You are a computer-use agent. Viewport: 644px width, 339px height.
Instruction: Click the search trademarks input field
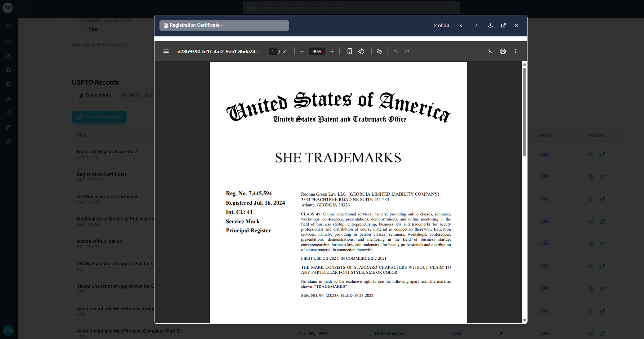tap(352, 8)
